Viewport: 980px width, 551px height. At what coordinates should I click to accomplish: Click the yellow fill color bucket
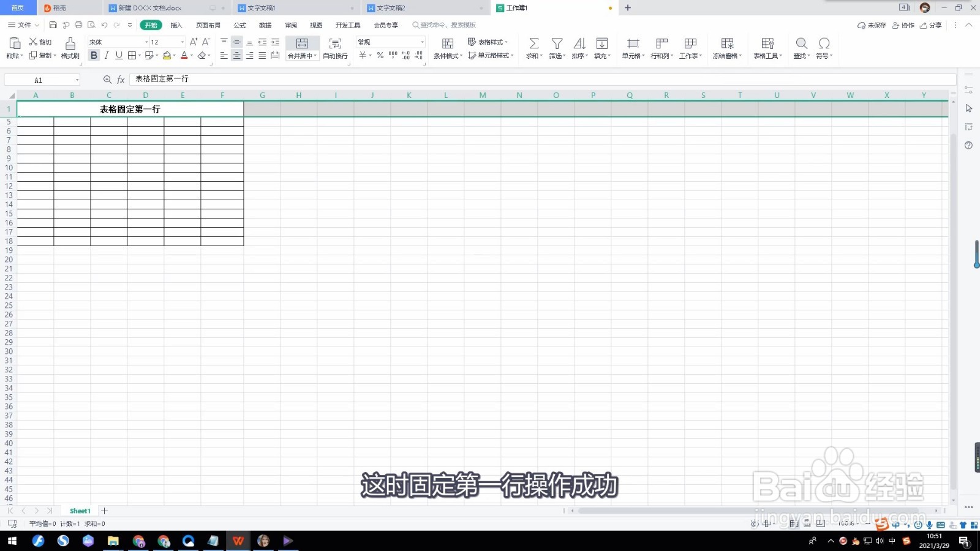tap(167, 56)
